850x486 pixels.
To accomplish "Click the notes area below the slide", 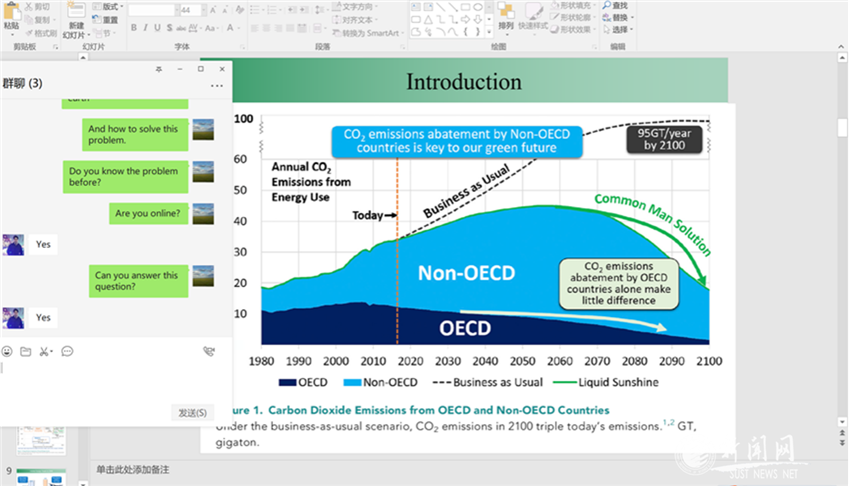I will pyautogui.click(x=400, y=470).
